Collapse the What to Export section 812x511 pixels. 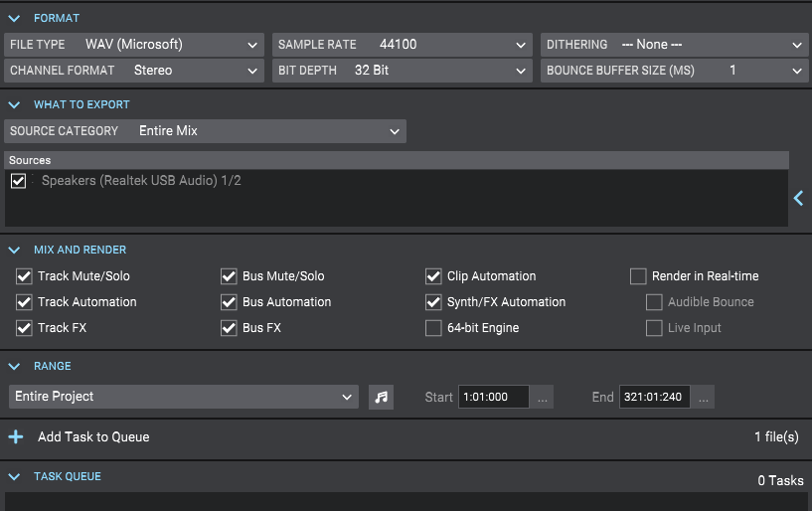[14, 104]
